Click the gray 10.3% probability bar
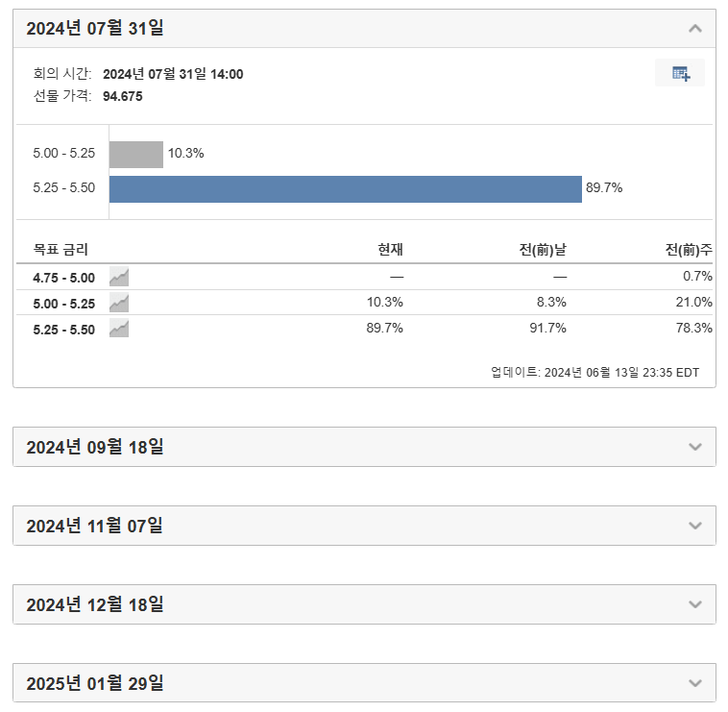Image resolution: width=728 pixels, height=712 pixels. pos(135,154)
